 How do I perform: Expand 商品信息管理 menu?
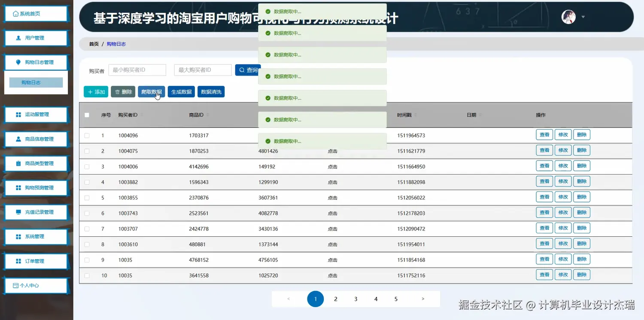[36, 139]
